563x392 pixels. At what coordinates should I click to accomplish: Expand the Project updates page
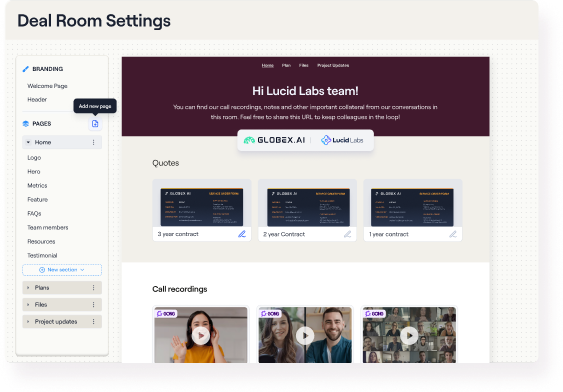(x=28, y=321)
